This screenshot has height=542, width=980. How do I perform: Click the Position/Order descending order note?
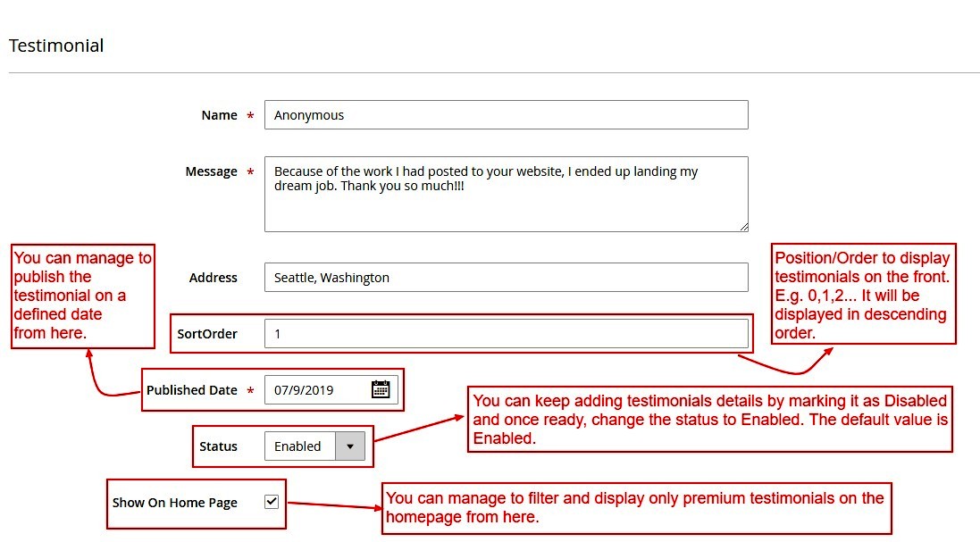[x=862, y=295]
